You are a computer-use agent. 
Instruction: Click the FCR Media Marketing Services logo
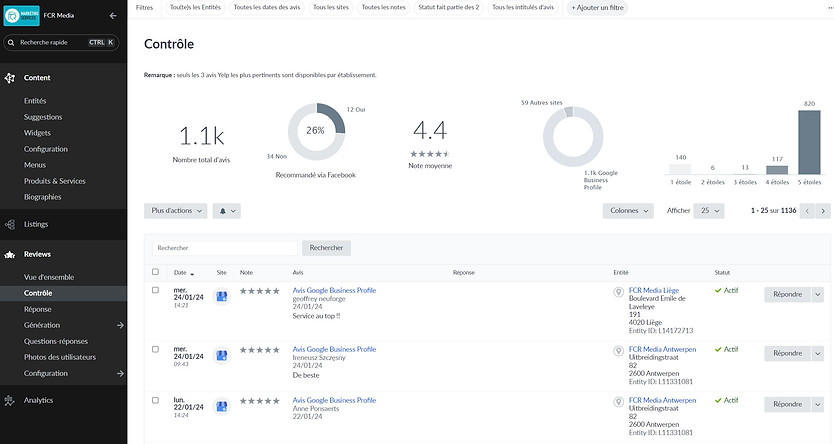[x=21, y=16]
